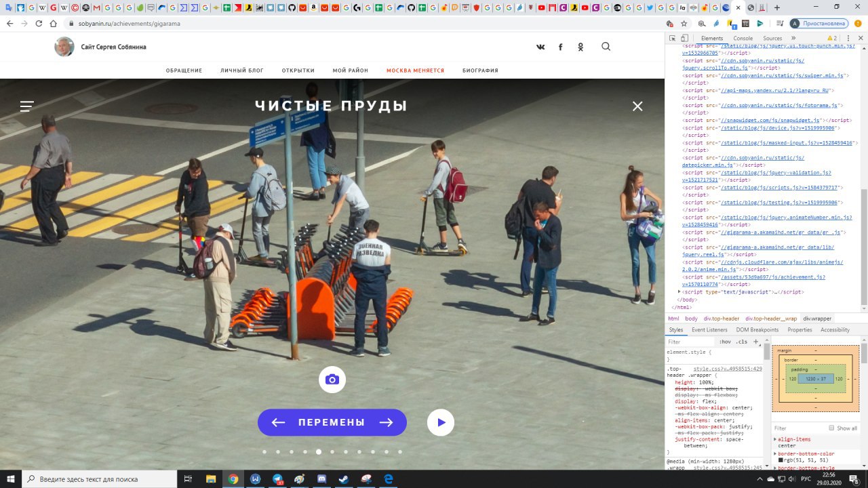Go to next slide with right arrow
The width and height of the screenshot is (868, 488).
pyautogui.click(x=387, y=422)
